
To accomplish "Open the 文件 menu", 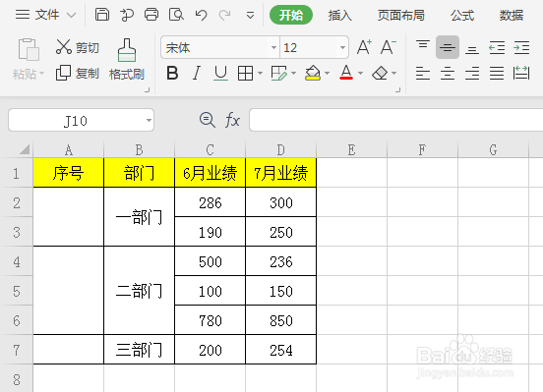I will 37,15.
